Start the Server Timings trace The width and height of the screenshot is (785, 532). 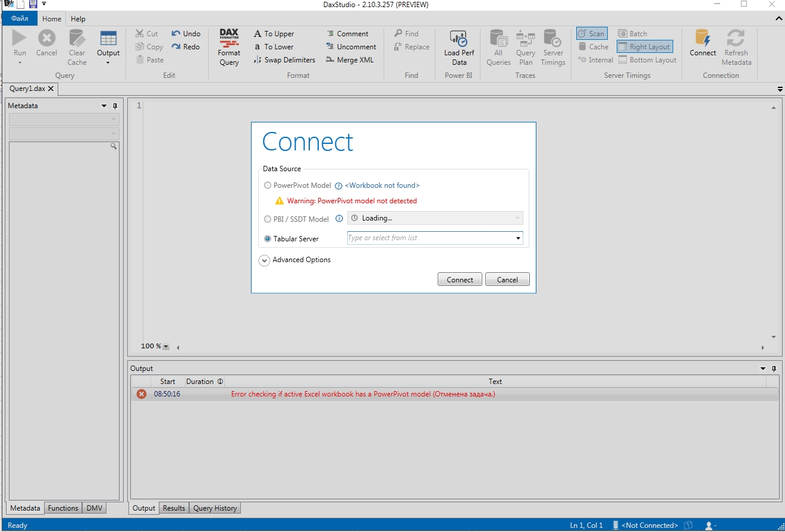[553, 46]
